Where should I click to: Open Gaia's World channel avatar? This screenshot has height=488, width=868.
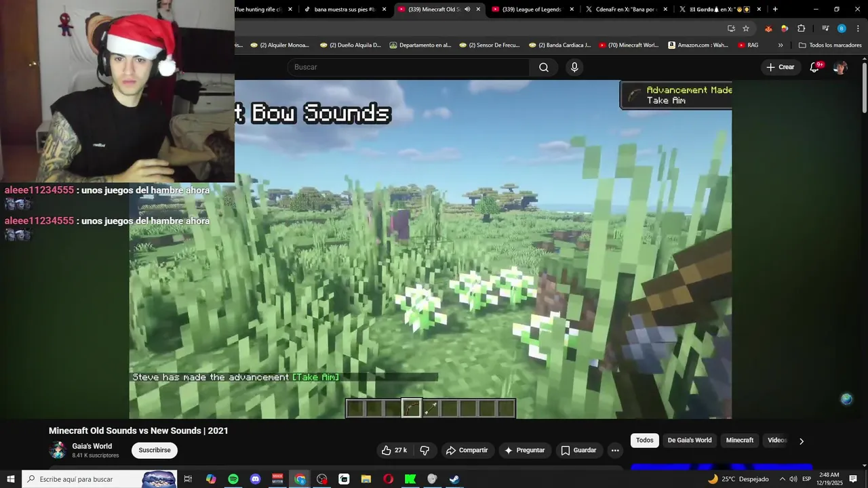click(x=58, y=450)
